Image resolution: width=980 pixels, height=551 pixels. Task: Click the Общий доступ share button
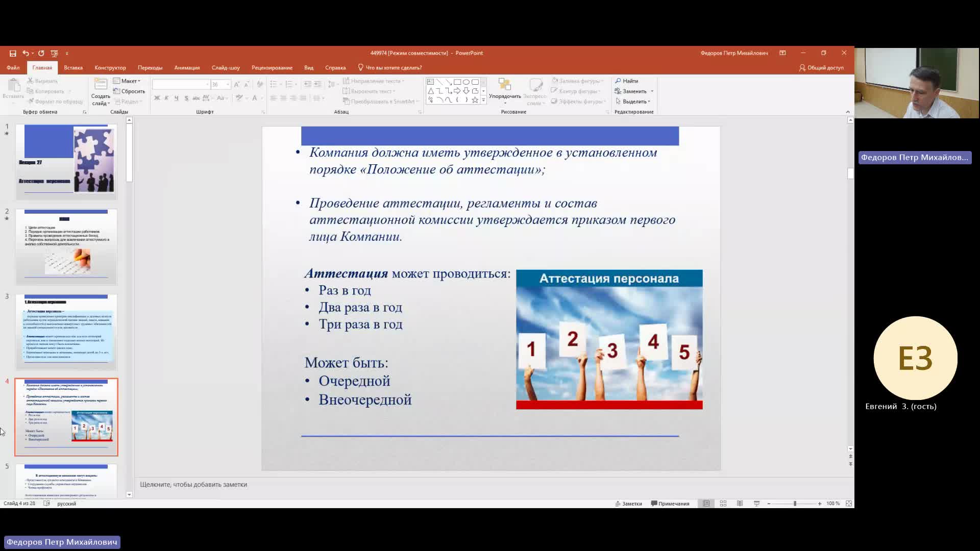[821, 67]
